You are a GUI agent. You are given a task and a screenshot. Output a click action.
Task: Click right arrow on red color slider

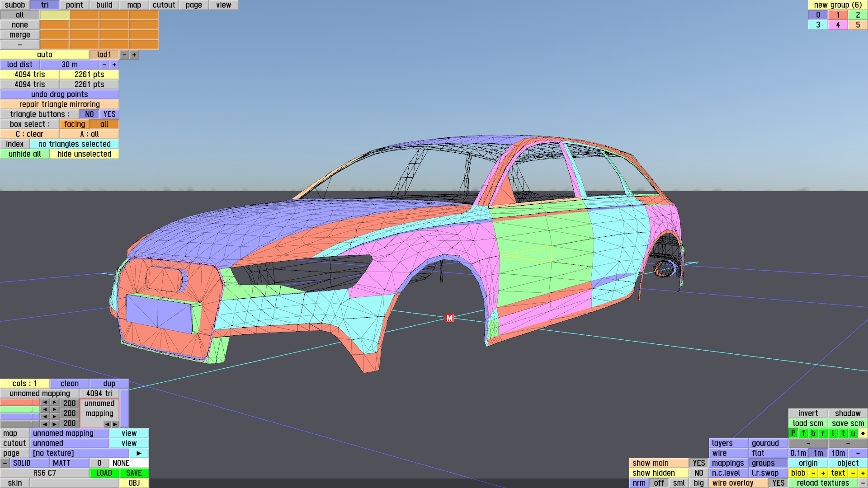[54, 402]
